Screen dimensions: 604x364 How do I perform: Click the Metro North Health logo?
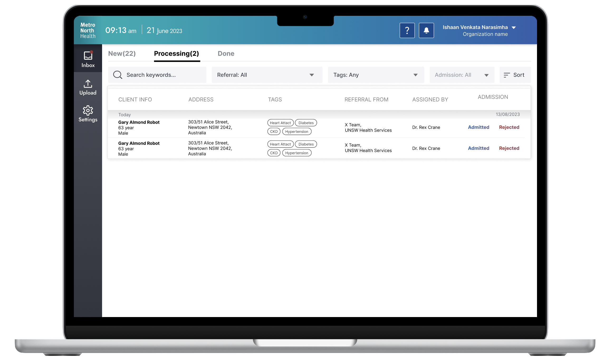tap(88, 31)
